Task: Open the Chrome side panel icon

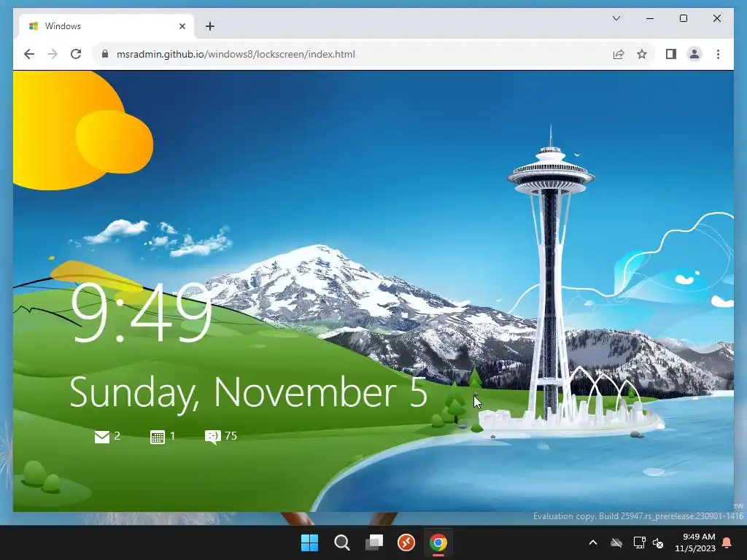Action: tap(671, 54)
